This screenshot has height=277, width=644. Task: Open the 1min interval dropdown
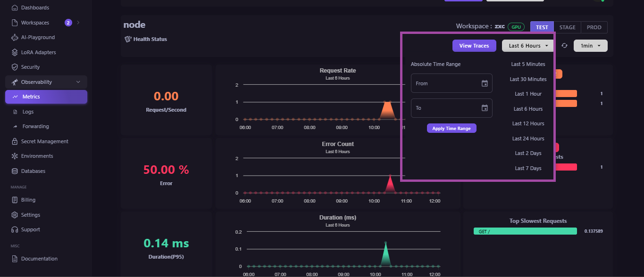point(590,46)
